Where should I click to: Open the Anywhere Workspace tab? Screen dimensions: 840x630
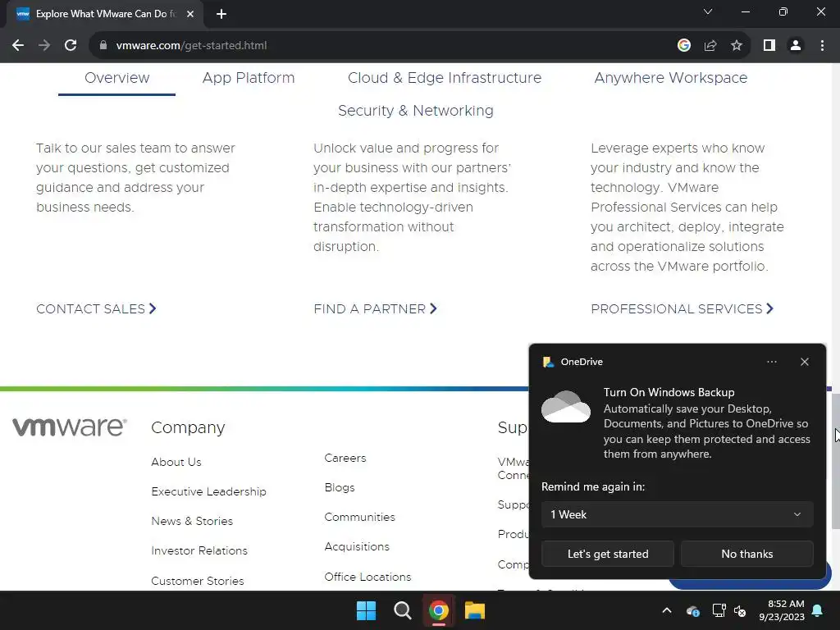click(671, 78)
